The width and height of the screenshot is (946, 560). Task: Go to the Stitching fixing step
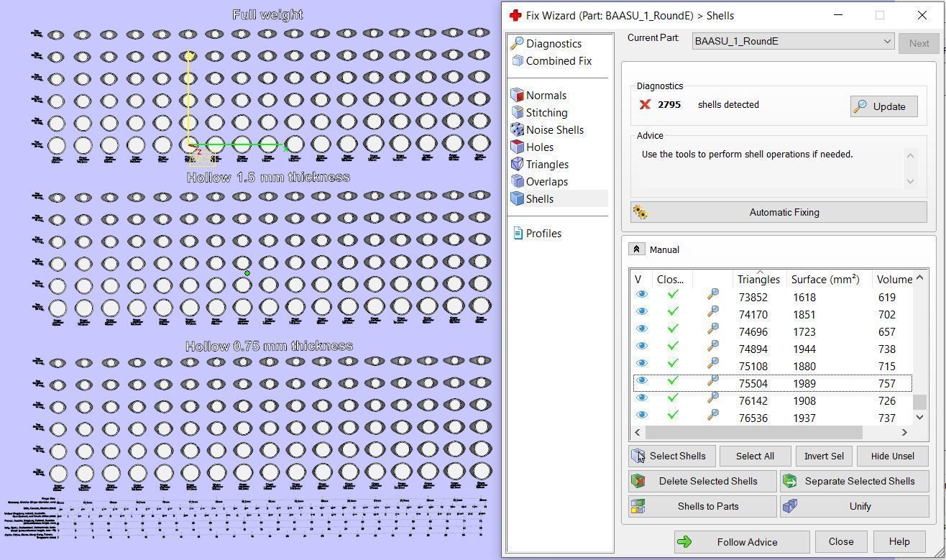[539, 113]
